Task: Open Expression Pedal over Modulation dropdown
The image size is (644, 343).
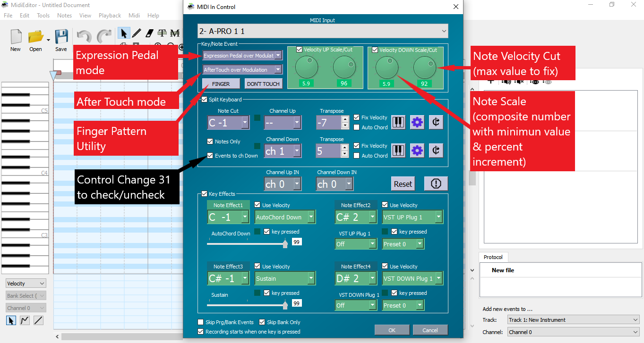Action: pyautogui.click(x=242, y=56)
